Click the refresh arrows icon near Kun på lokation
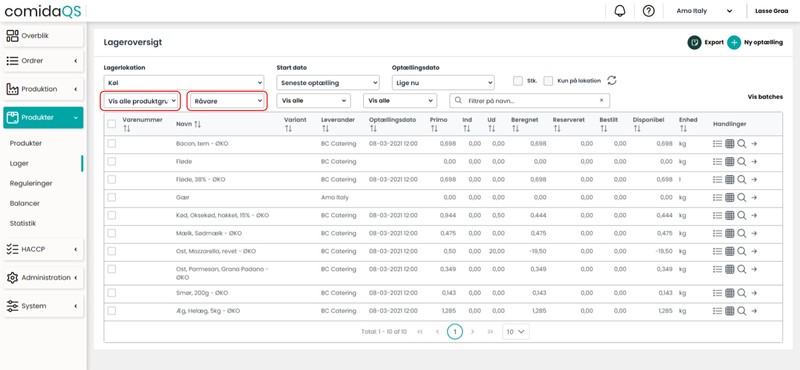This screenshot has width=800, height=370. pos(612,81)
